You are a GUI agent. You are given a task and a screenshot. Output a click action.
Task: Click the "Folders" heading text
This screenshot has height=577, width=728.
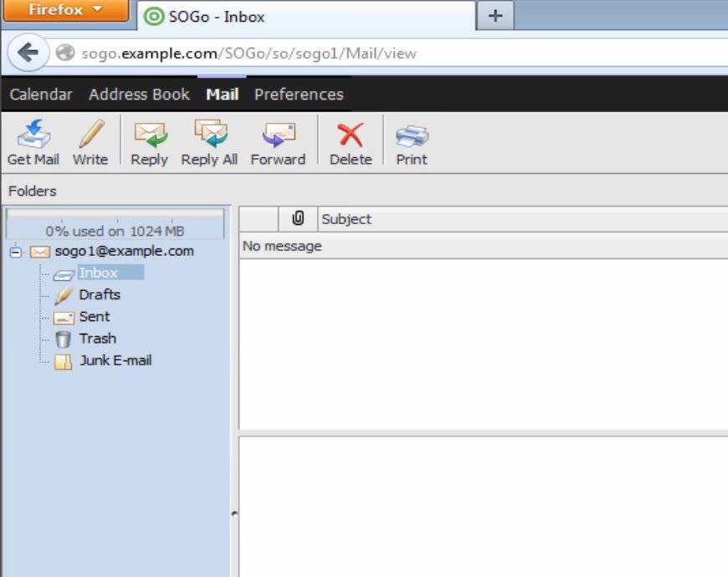coord(33,191)
